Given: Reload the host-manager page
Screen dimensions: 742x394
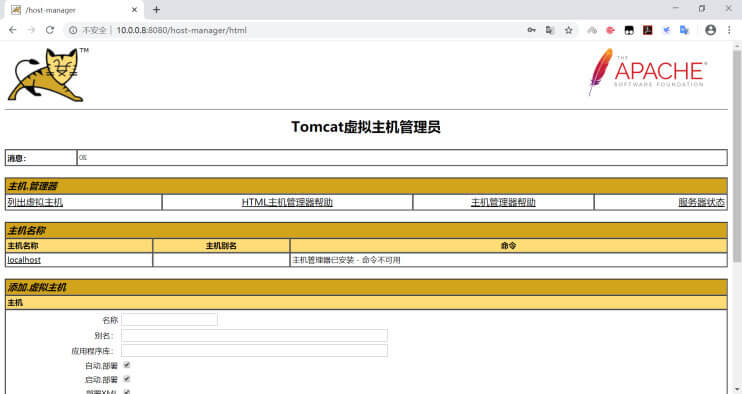Looking at the screenshot, I should [x=50, y=30].
